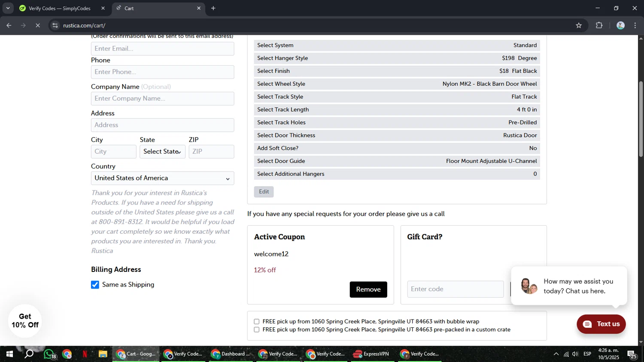Open the pinned Chrome taskbar icon
The height and width of the screenshot is (362, 644).
point(67,354)
